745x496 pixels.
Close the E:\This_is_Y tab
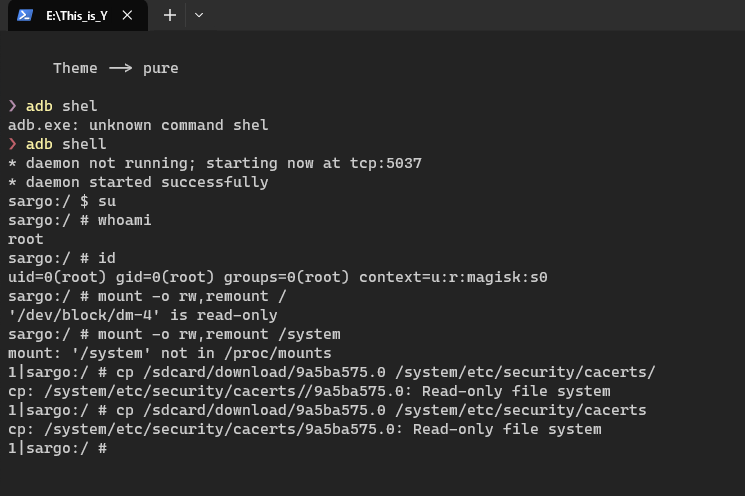point(127,16)
